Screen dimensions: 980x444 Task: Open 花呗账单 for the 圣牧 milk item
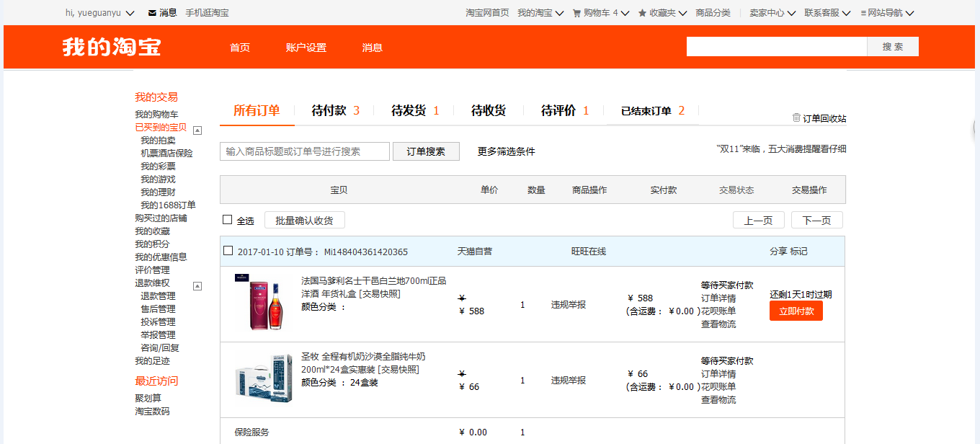pyautogui.click(x=718, y=387)
